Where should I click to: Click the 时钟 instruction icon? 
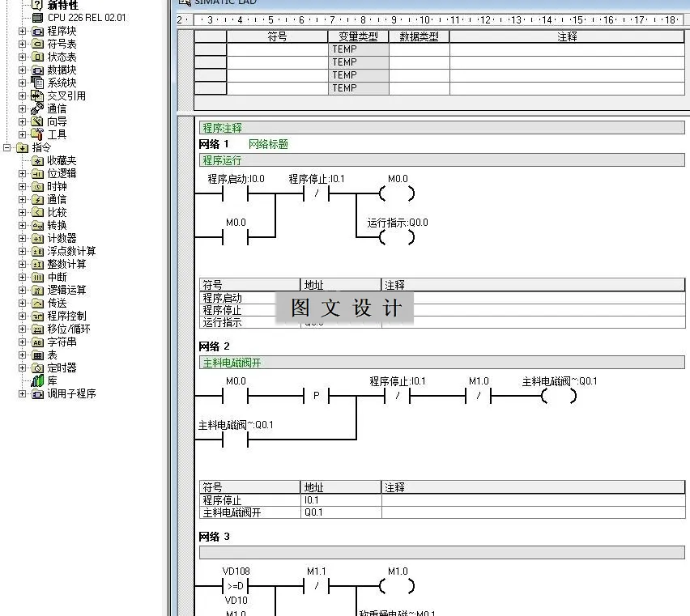(37, 186)
